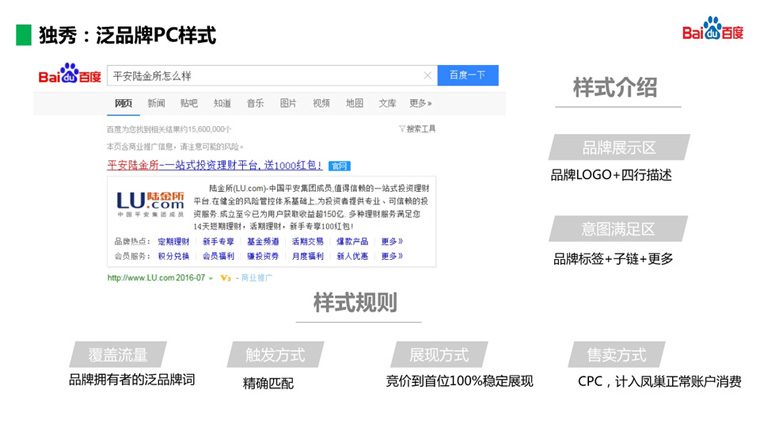Click text 品牌标签+子链+更多
Viewport: 760px width, 428px height.
click(613, 259)
